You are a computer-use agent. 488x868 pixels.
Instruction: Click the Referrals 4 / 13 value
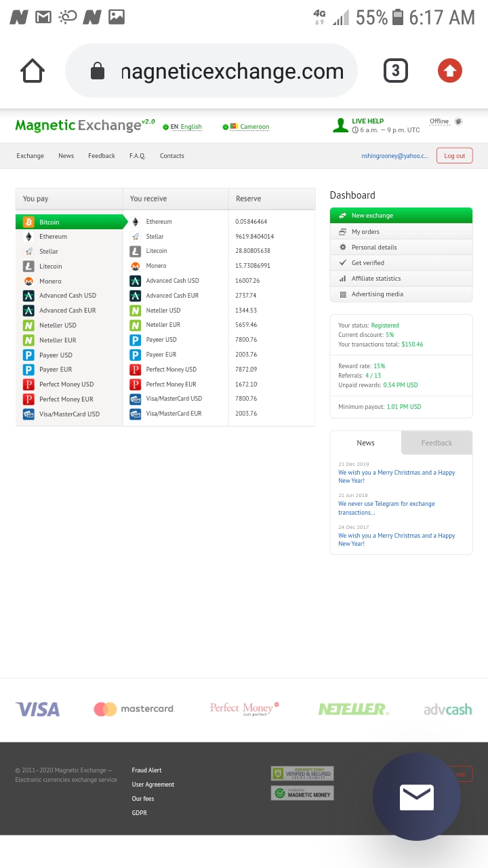coord(373,376)
